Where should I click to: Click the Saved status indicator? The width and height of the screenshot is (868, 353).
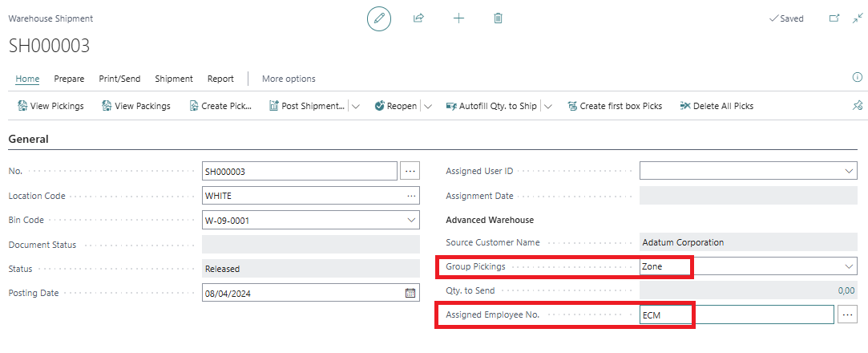[786, 18]
